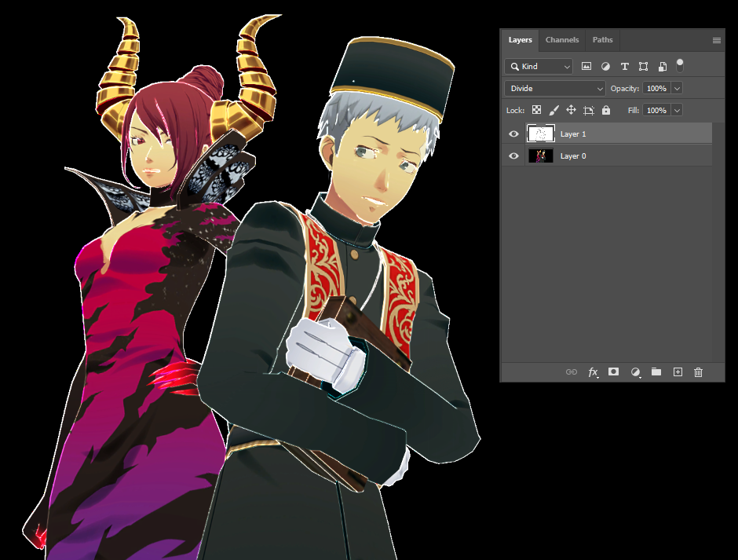Filter layers by type layer icon
The height and width of the screenshot is (560, 738).
[x=625, y=67]
